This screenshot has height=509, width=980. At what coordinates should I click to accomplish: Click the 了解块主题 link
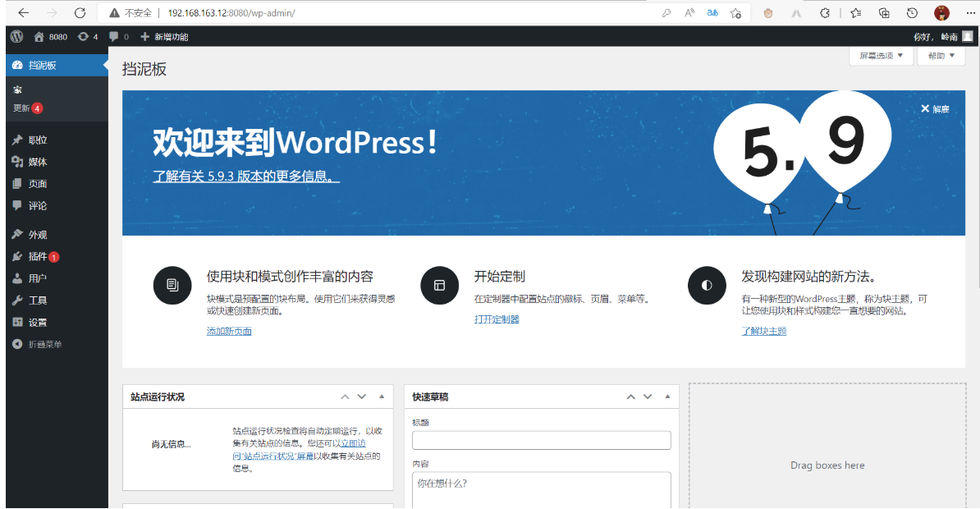(x=763, y=331)
